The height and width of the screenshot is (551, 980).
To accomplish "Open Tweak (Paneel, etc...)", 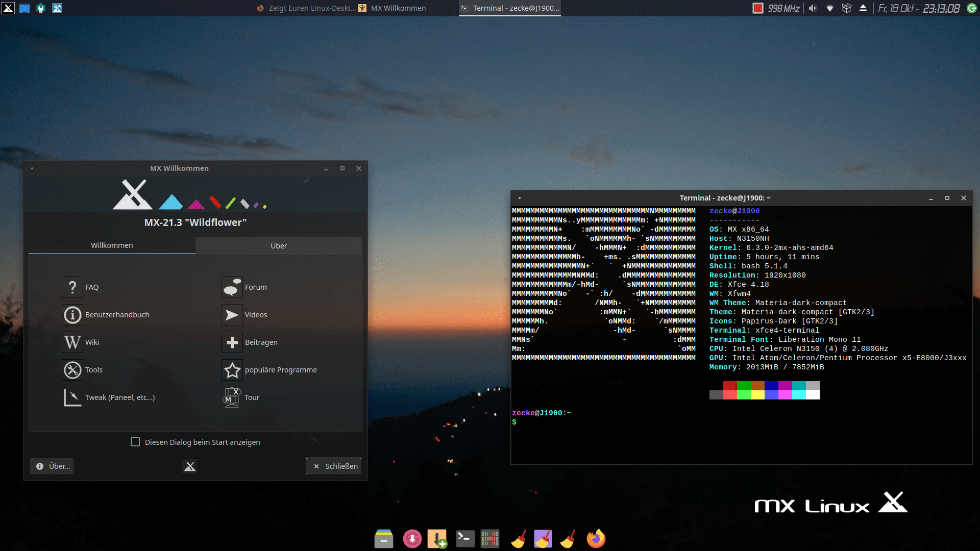I will (x=109, y=397).
